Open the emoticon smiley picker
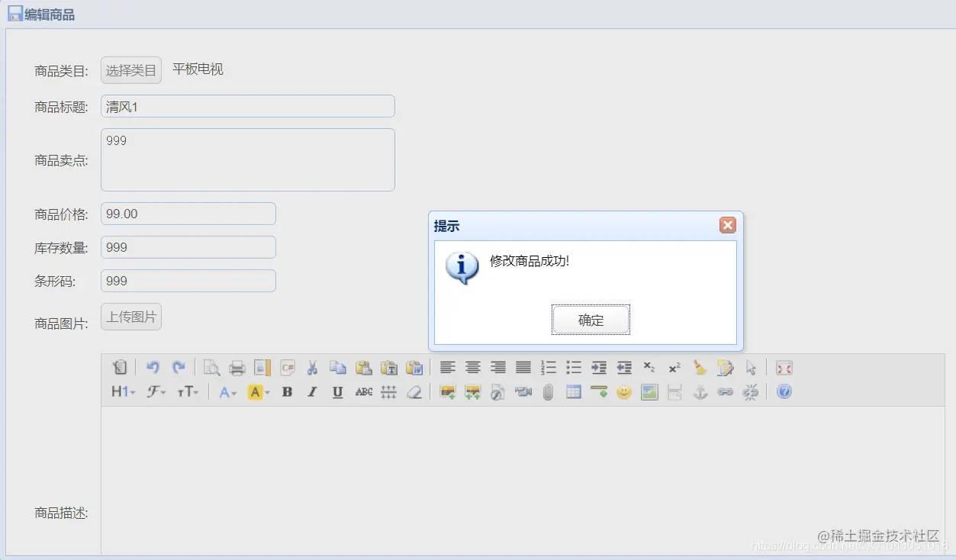Image resolution: width=956 pixels, height=560 pixels. click(624, 392)
